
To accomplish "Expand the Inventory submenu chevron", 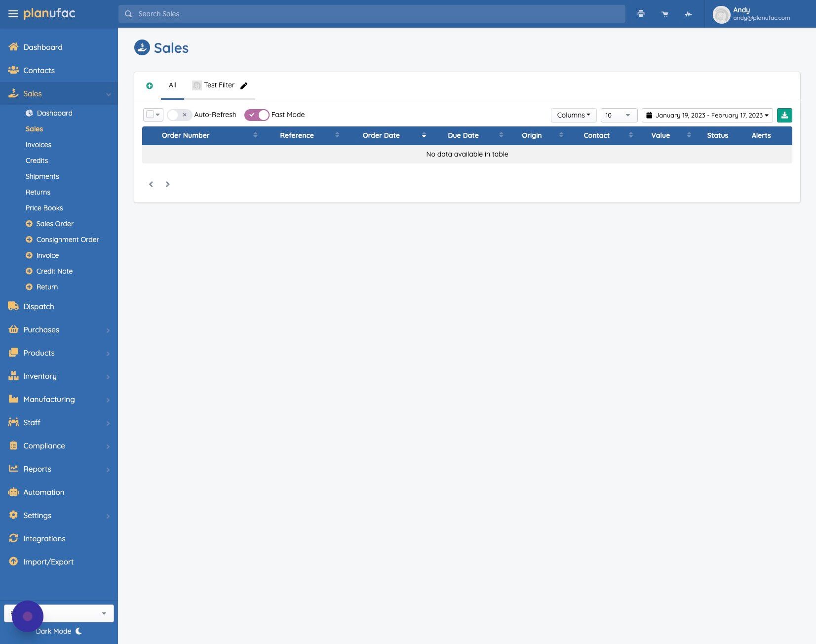I will [x=108, y=377].
